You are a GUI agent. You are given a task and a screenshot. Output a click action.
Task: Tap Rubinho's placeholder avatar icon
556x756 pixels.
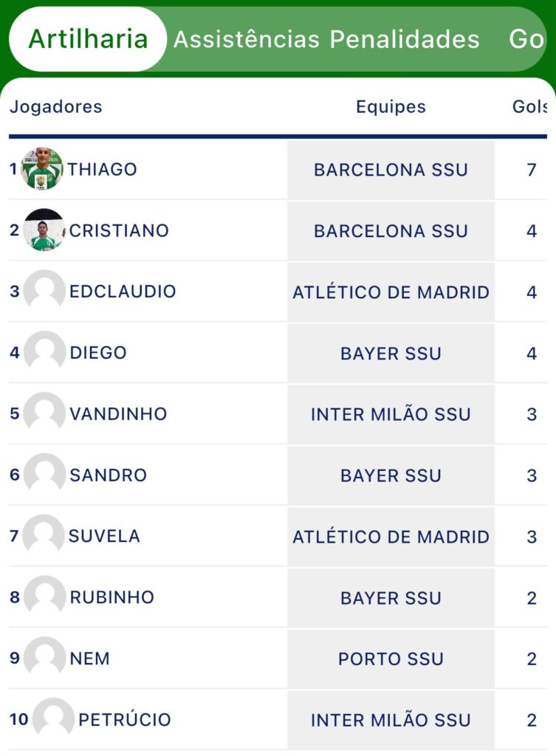click(x=44, y=597)
